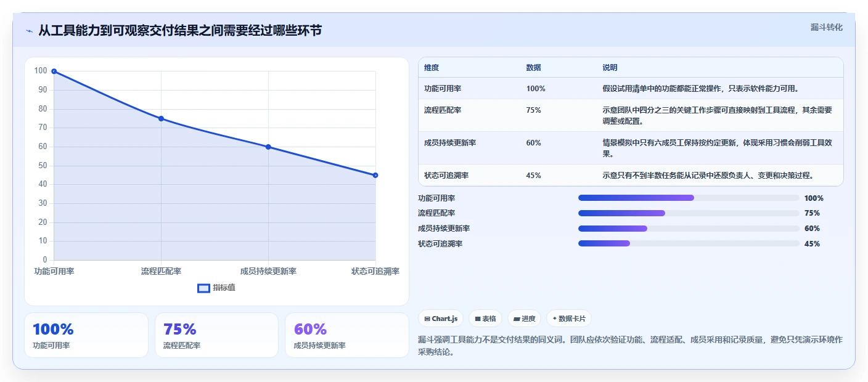Click the 数据 column header
The width and height of the screenshot is (868, 382).
click(534, 68)
